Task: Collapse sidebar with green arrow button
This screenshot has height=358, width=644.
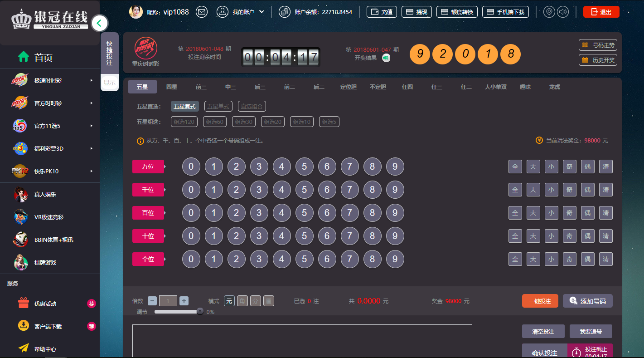Action: click(100, 23)
